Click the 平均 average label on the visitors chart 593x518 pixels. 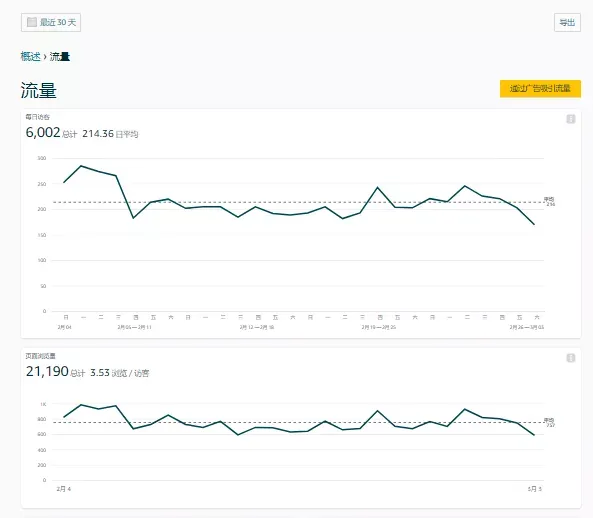[549, 199]
